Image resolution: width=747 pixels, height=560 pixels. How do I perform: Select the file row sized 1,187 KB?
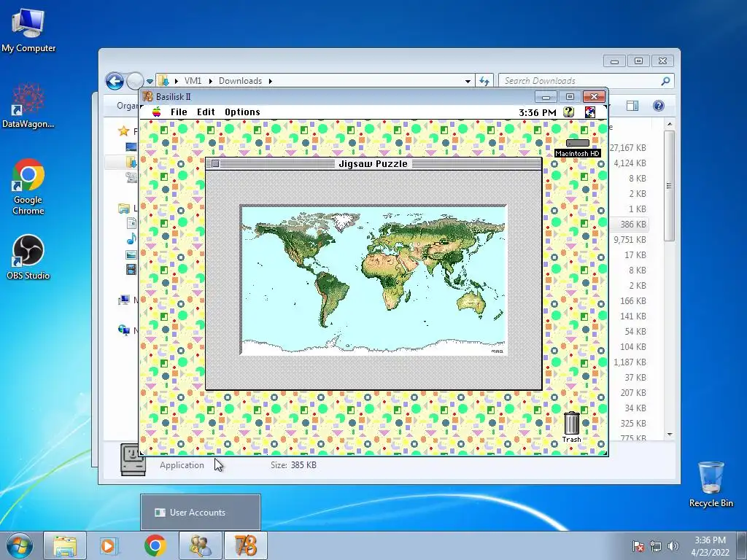click(x=629, y=362)
